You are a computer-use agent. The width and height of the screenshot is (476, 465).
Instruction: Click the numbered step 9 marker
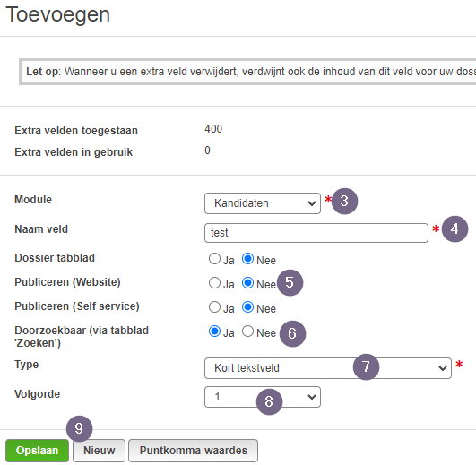pyautogui.click(x=79, y=428)
